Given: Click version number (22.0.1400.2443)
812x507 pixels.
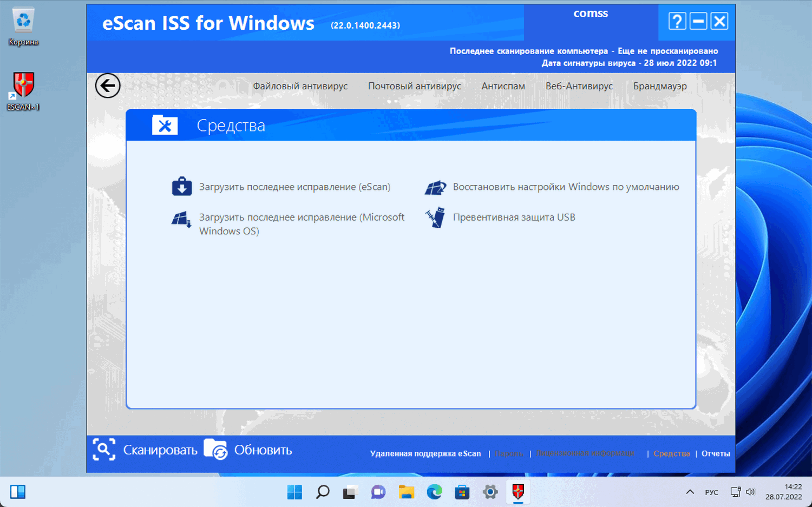Looking at the screenshot, I should click(365, 25).
